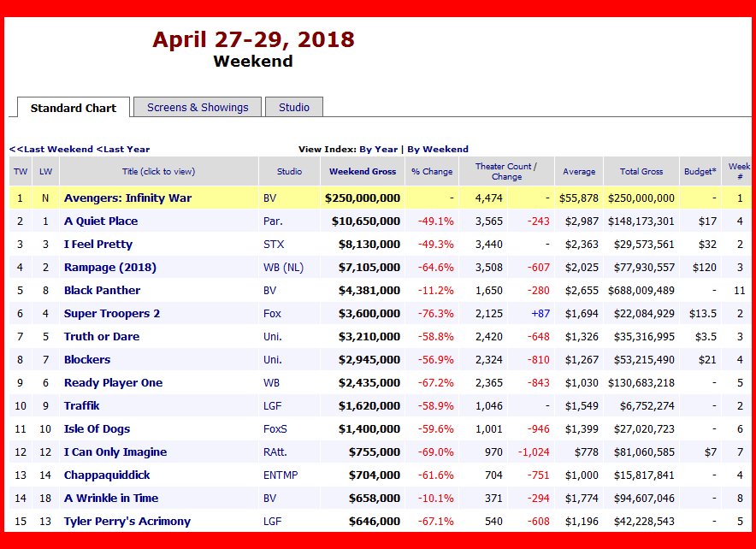Viewport: 756px width, 549px height.
Task: Sort table by Total Gross header
Action: tap(641, 172)
